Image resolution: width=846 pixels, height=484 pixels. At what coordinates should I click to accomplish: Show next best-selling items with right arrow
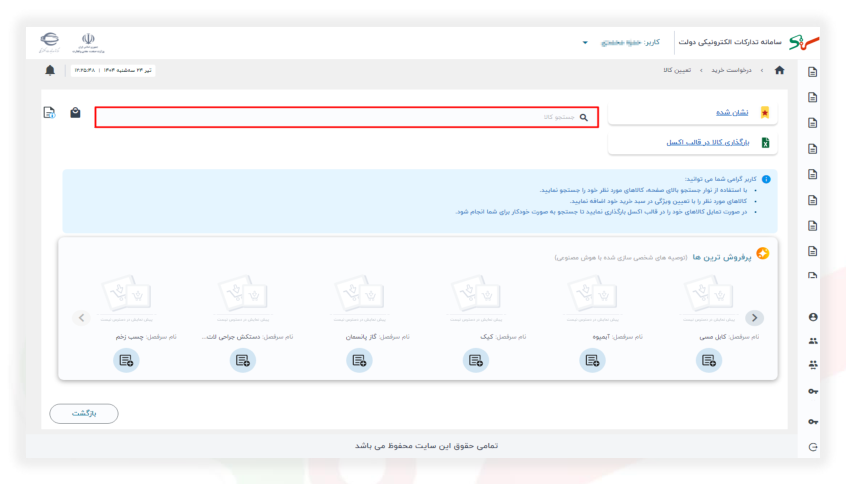click(x=754, y=318)
